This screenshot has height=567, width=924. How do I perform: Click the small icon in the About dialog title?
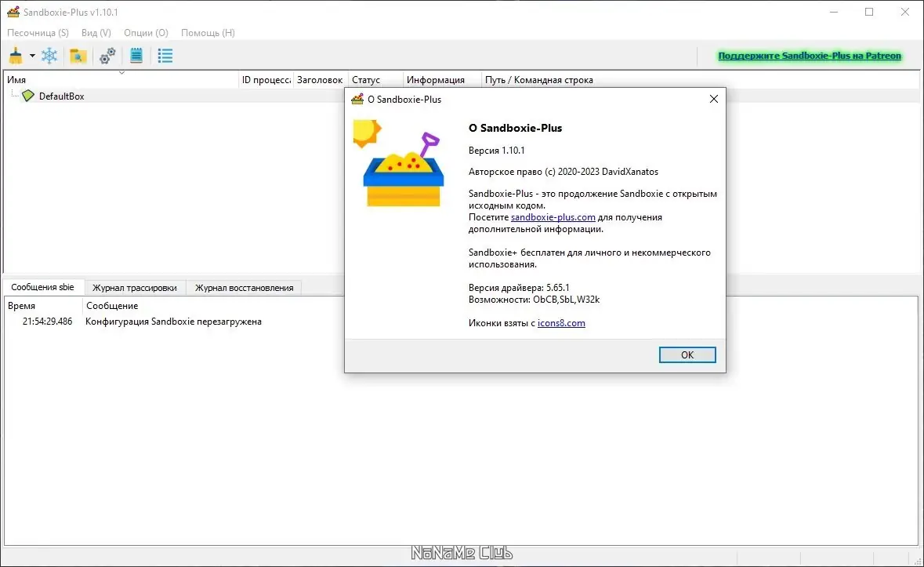(357, 99)
